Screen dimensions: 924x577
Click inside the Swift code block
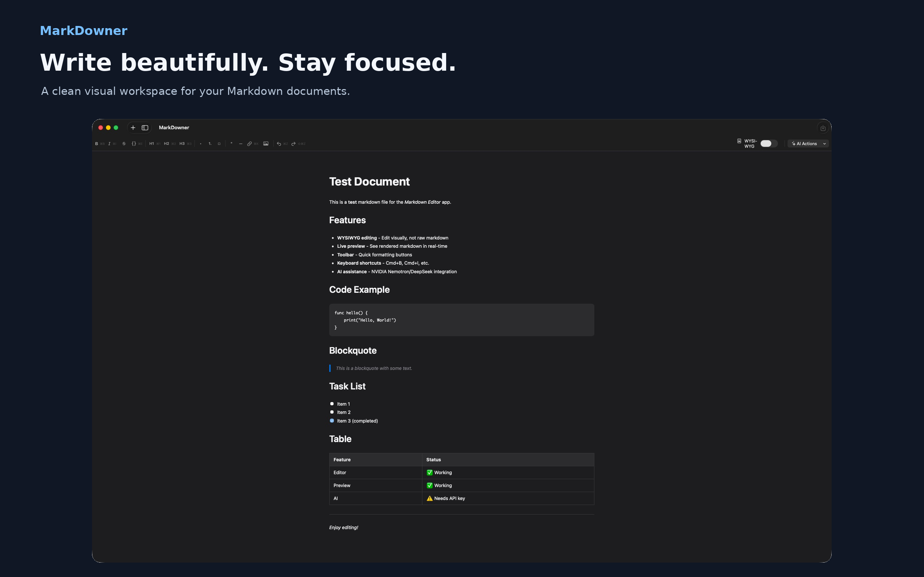(x=462, y=320)
